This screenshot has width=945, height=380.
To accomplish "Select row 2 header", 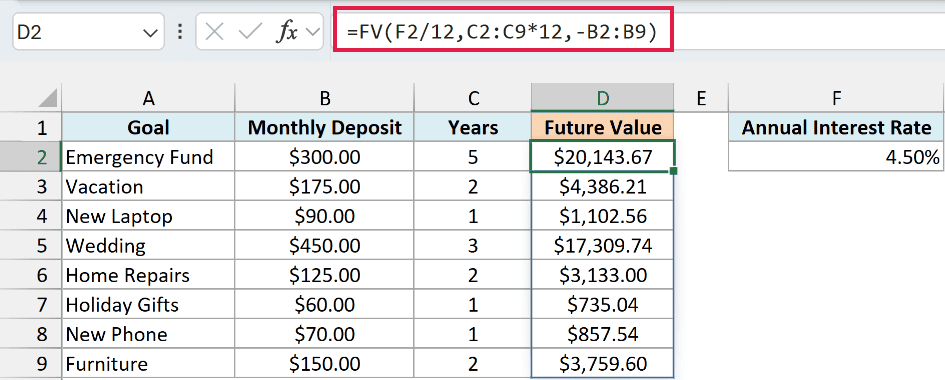I will point(30,157).
